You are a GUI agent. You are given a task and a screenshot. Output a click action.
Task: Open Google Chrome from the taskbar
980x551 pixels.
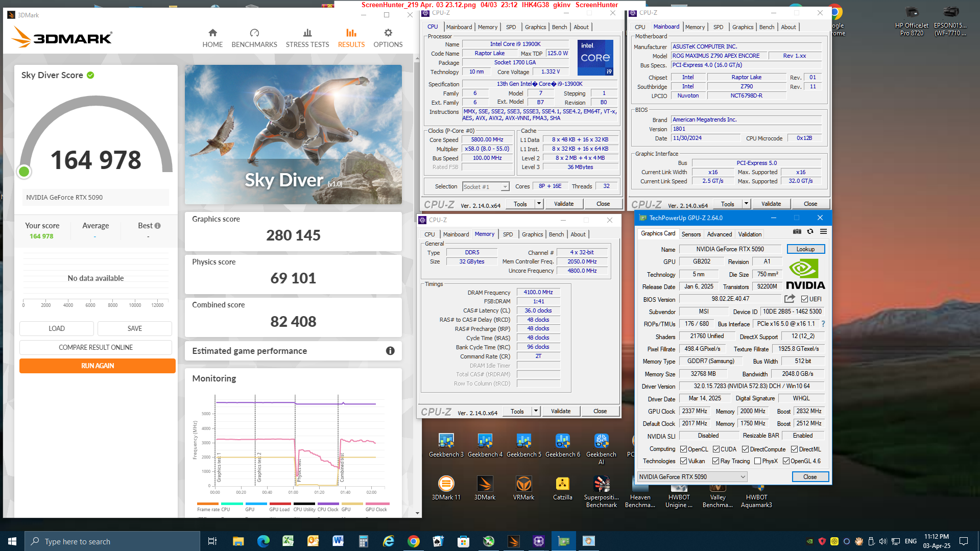tap(414, 541)
